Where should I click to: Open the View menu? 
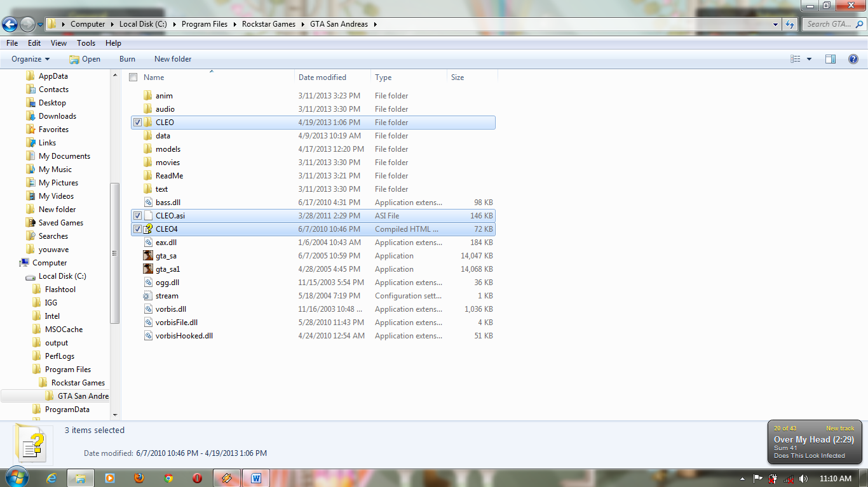[59, 43]
